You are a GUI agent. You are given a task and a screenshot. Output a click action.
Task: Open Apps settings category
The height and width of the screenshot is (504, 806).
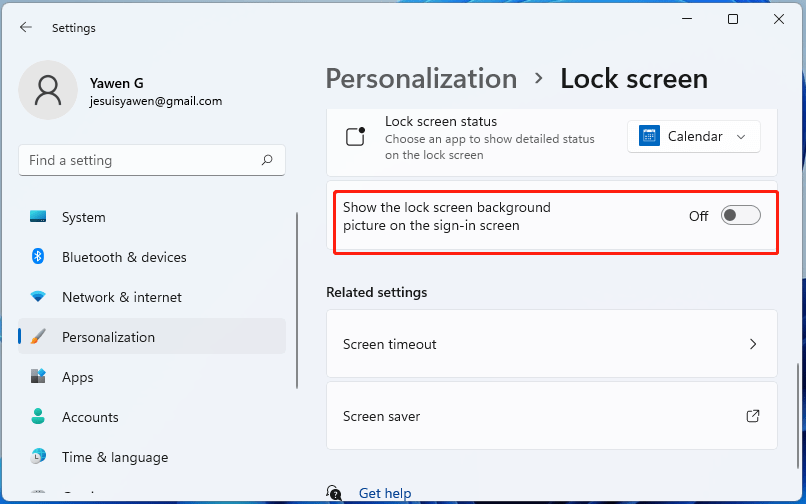[152, 377]
